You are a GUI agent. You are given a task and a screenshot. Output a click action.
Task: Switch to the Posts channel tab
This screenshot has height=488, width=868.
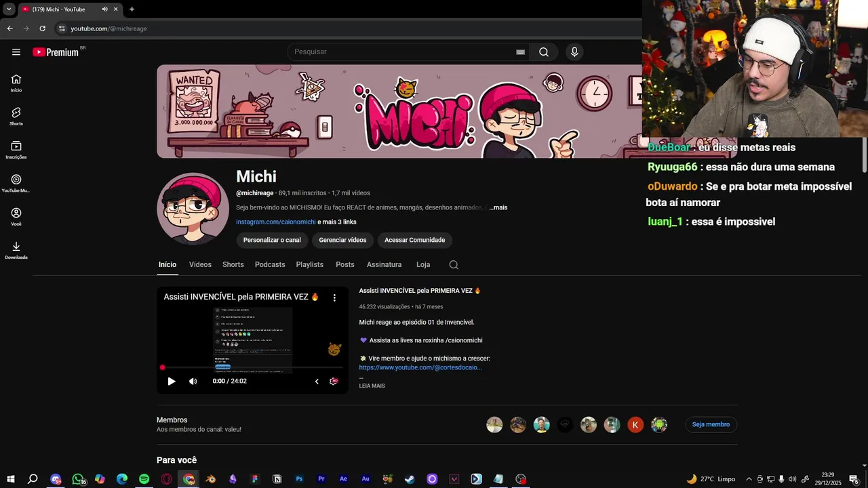point(345,265)
